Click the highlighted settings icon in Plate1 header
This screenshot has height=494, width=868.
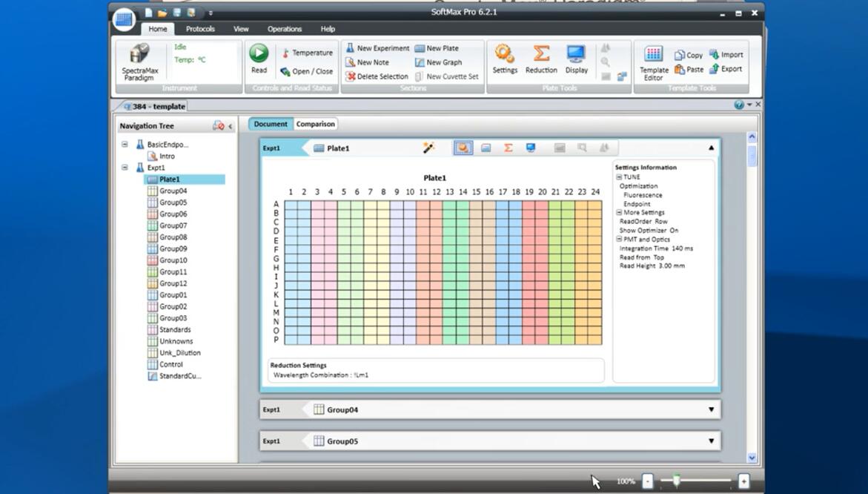click(x=463, y=148)
